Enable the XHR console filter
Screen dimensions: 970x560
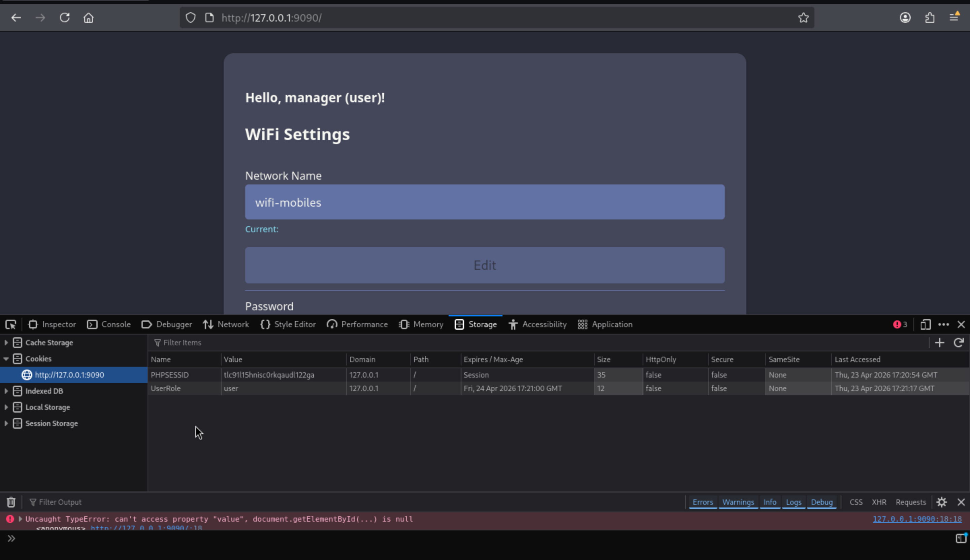click(x=879, y=502)
